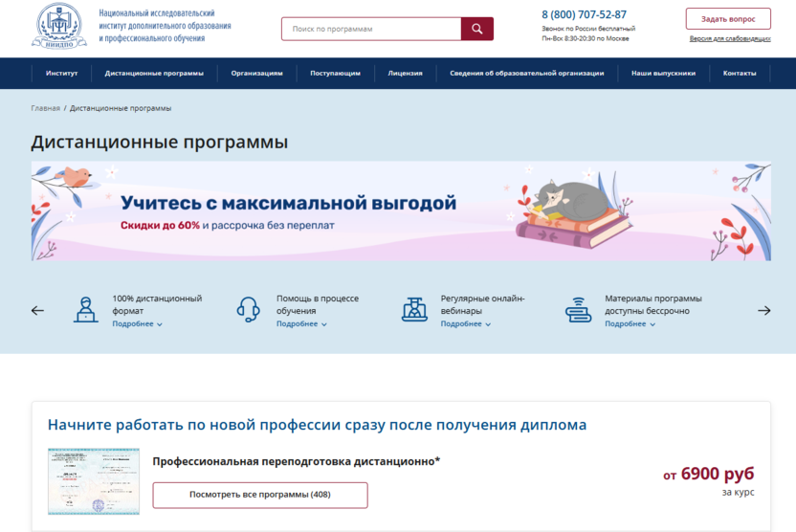Image resolution: width=796 pixels, height=532 pixels.
Task: Click the diploma sample thumbnail
Action: [x=94, y=481]
